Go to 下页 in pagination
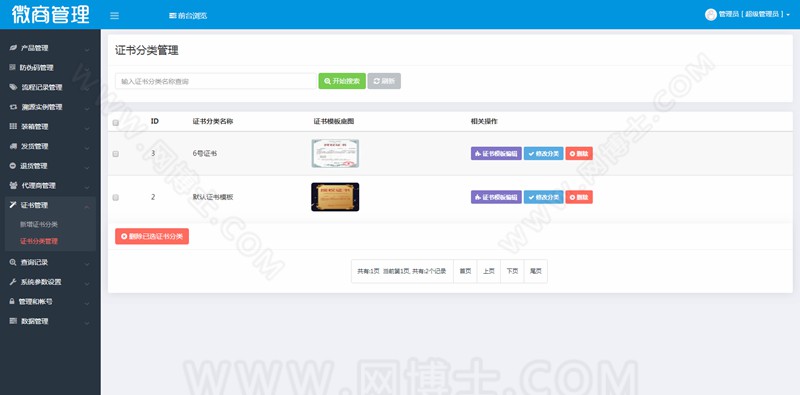800x395 pixels. pos(512,271)
